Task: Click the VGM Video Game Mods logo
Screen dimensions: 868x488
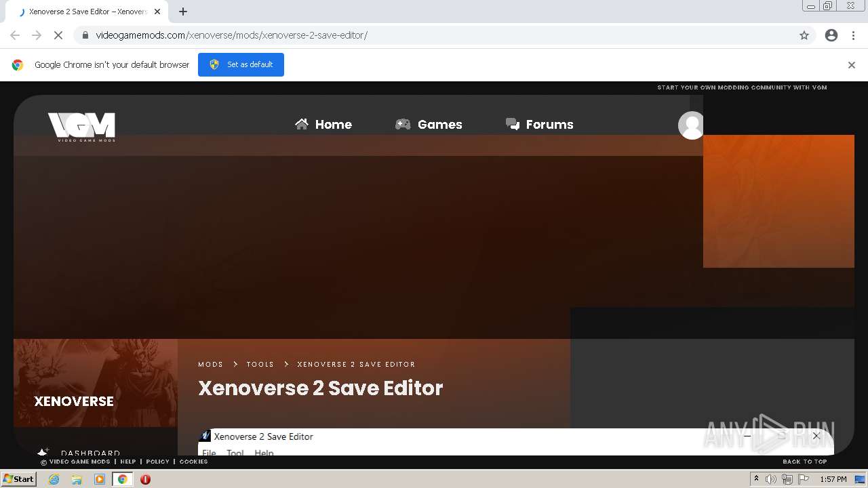Action: tap(81, 127)
